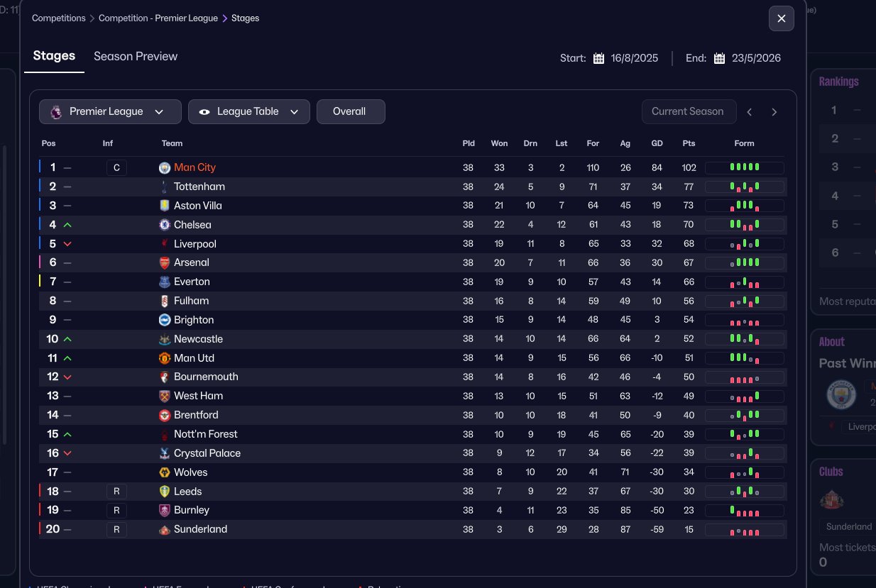Click the Sunderland badge in the league table
876x588 pixels.
[165, 530]
